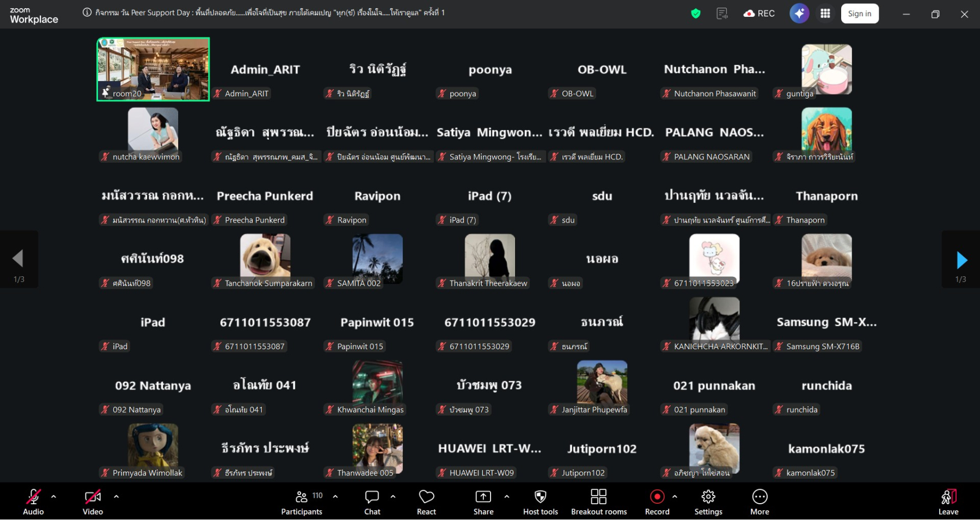Open the More menu
The image size is (980, 520).
click(x=759, y=502)
